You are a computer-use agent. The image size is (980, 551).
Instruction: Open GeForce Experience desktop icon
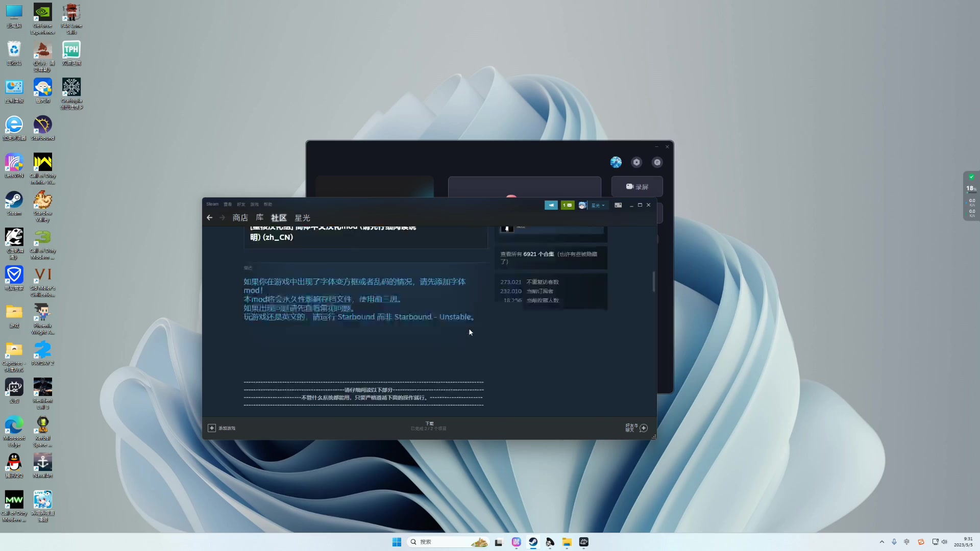(42, 19)
